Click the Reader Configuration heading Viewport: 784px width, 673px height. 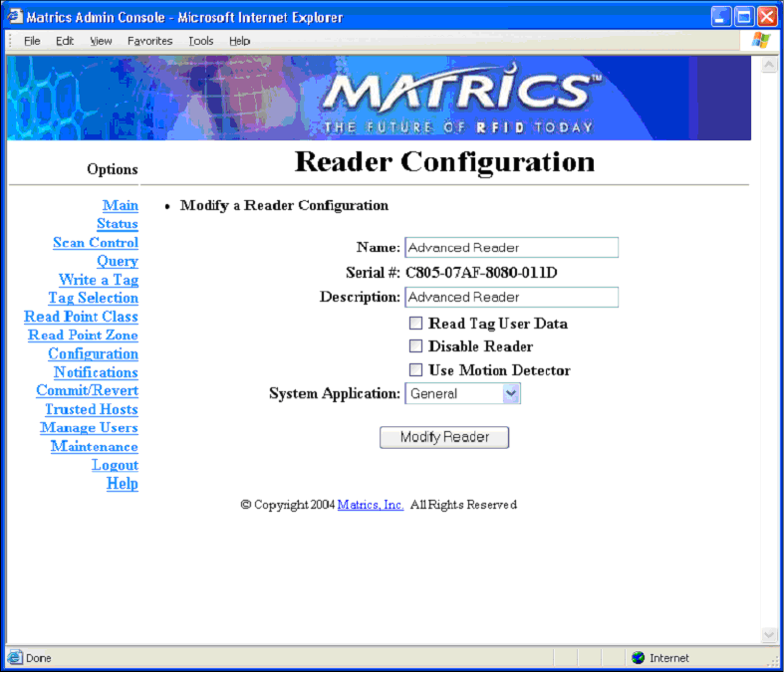click(444, 162)
